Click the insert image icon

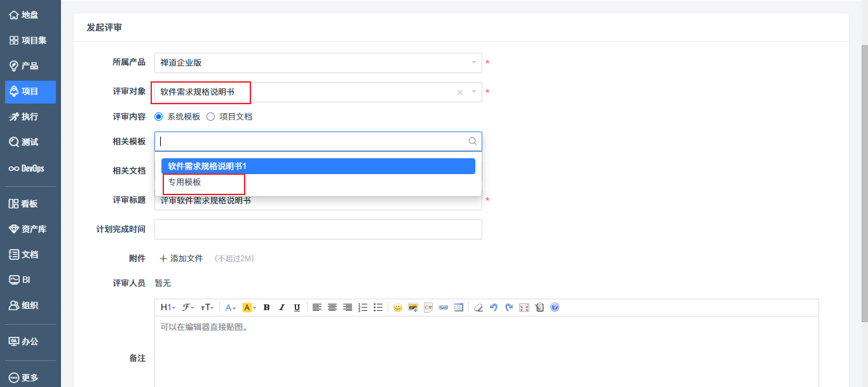click(413, 308)
